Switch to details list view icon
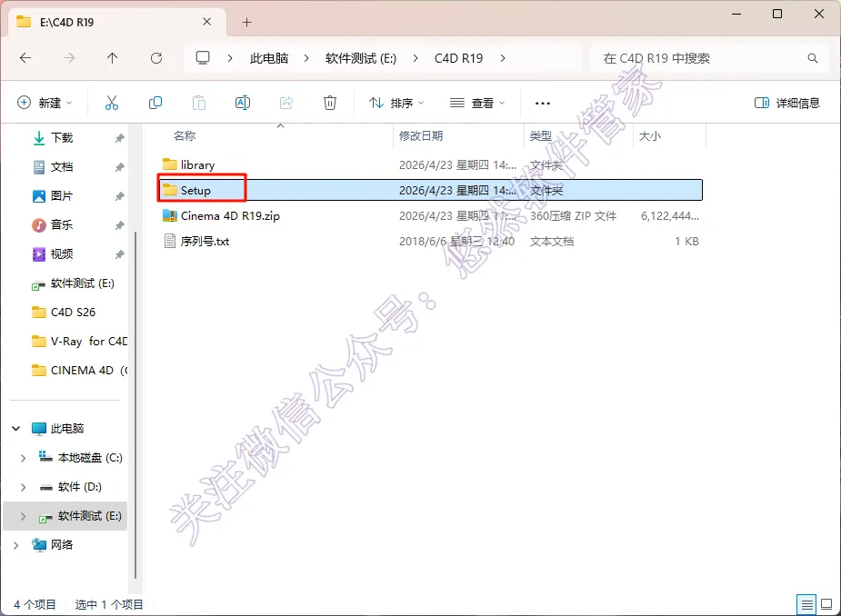The height and width of the screenshot is (616, 841). pyautogui.click(x=806, y=605)
